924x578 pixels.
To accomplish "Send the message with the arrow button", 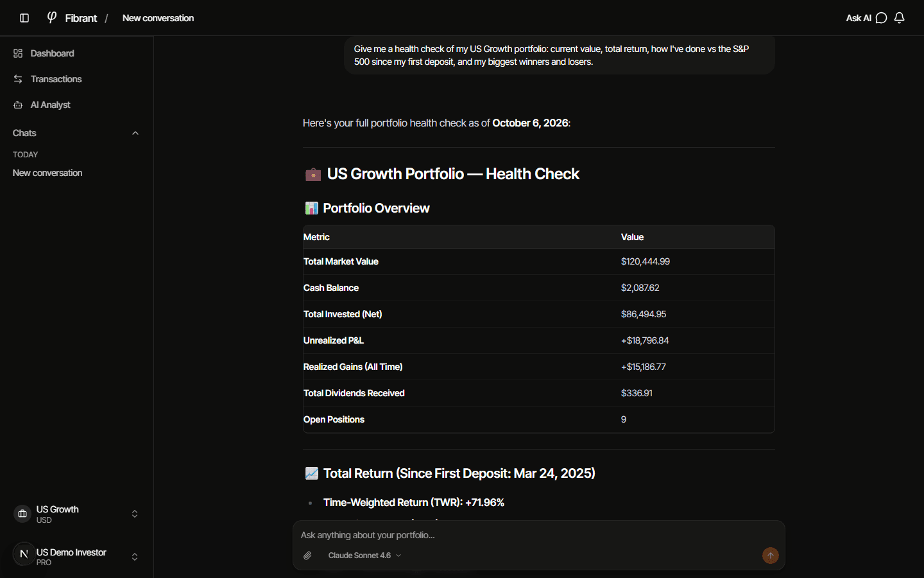I will click(x=771, y=556).
